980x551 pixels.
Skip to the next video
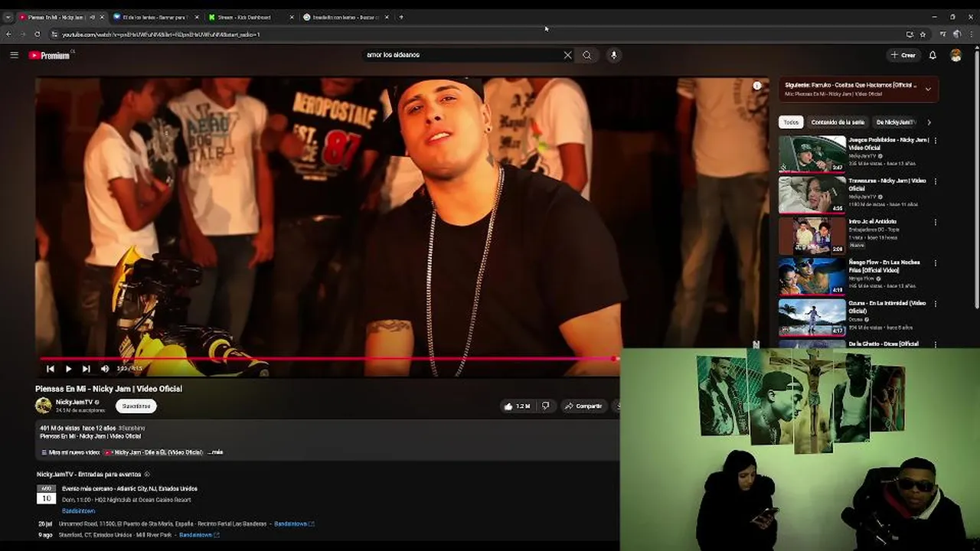(86, 369)
